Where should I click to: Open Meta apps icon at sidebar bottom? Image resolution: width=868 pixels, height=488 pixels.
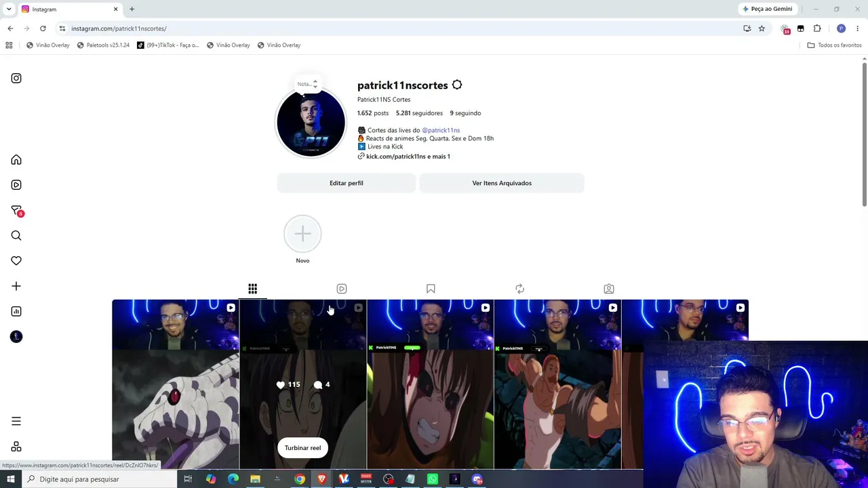coord(16,447)
